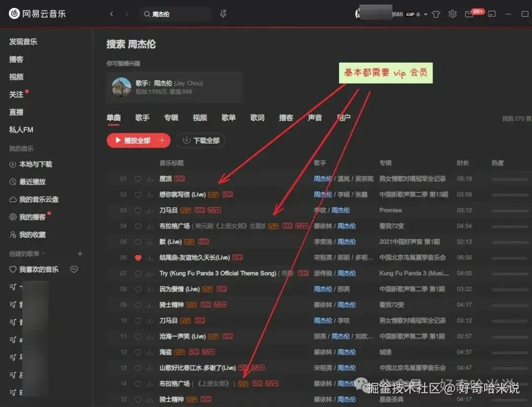The width and height of the screenshot is (532, 407).
Task: Unlike 结尾曲-友谊地久天长(Live) red heart
Action: 138,257
